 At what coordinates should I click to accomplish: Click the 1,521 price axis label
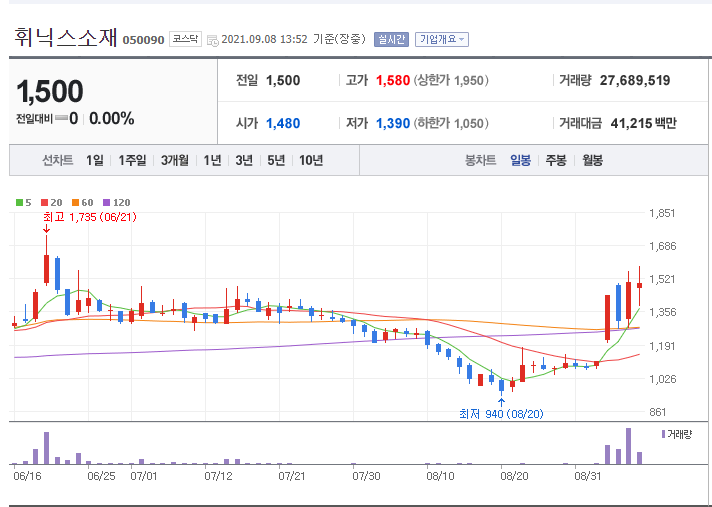[663, 279]
